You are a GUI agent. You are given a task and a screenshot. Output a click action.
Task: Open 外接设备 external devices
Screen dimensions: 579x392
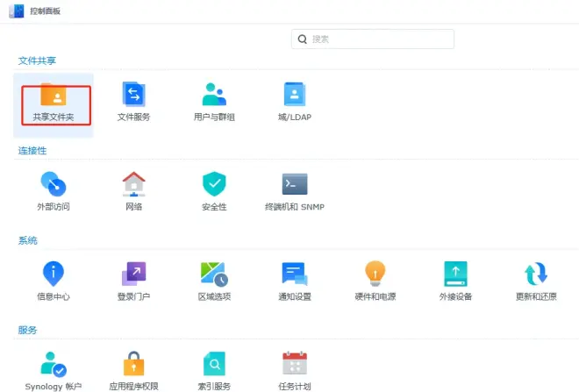click(455, 274)
